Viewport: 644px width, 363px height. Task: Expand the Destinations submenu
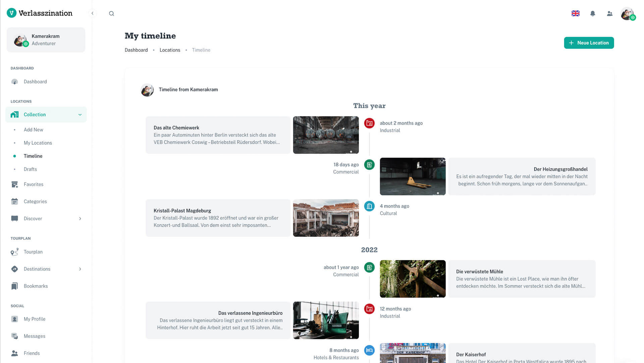tap(80, 269)
